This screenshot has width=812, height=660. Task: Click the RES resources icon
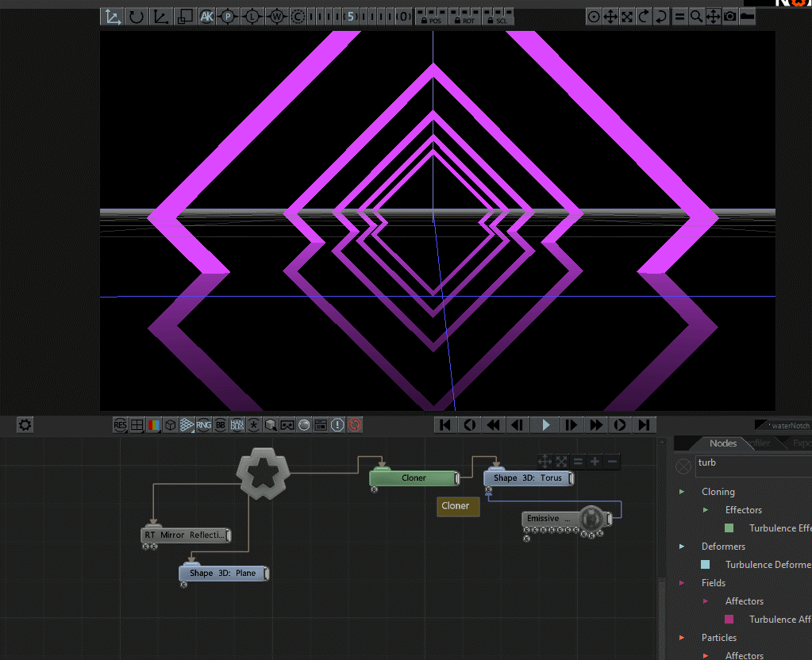coord(120,425)
